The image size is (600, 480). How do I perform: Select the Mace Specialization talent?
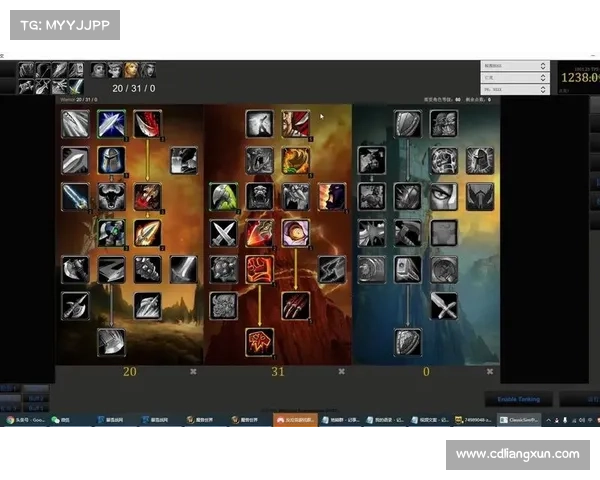148,269
